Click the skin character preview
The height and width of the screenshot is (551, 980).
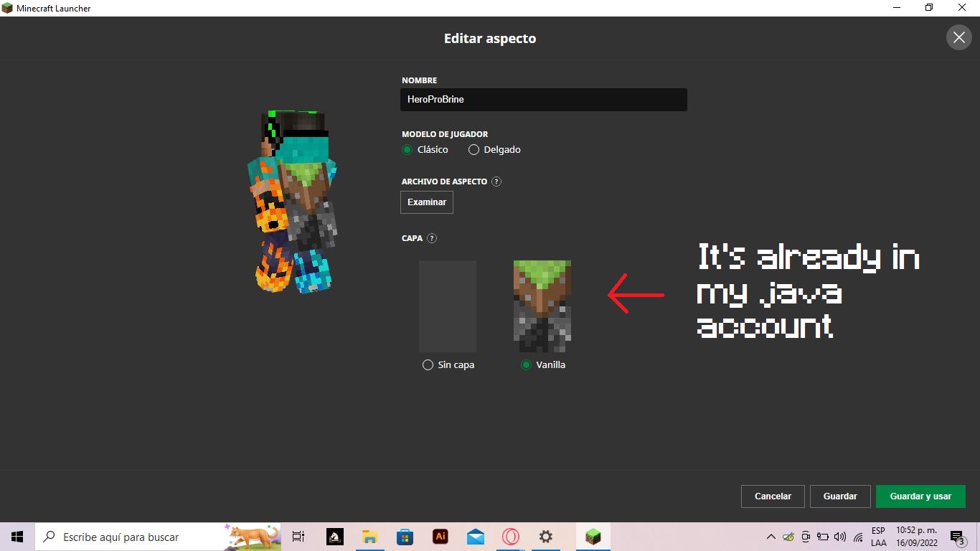click(x=293, y=202)
